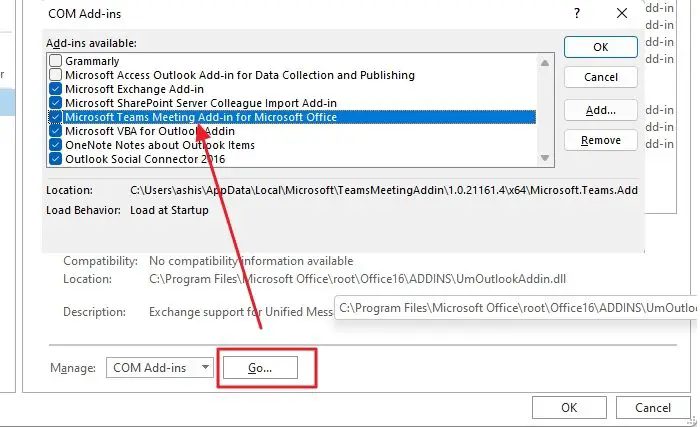
Task: Click the Add... button
Action: [x=600, y=110]
